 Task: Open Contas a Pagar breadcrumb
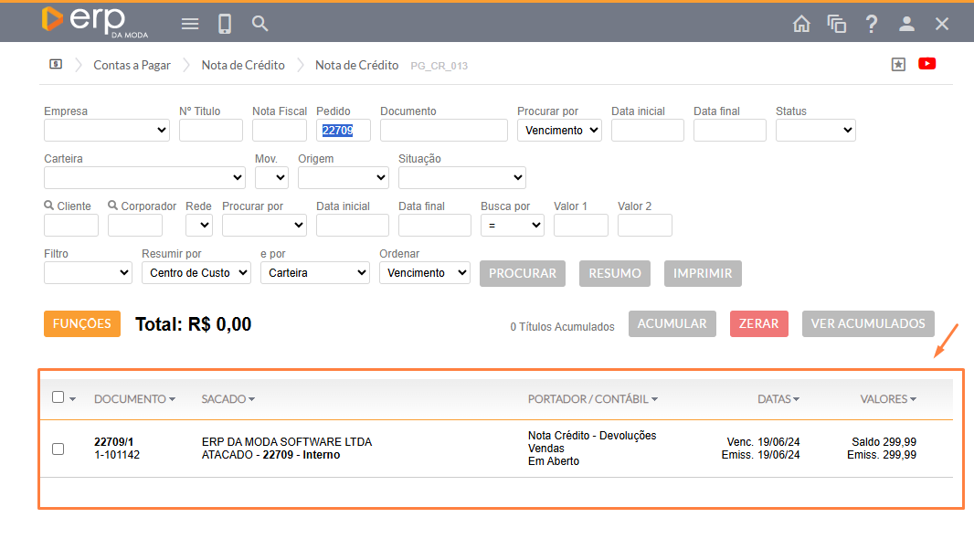point(132,65)
